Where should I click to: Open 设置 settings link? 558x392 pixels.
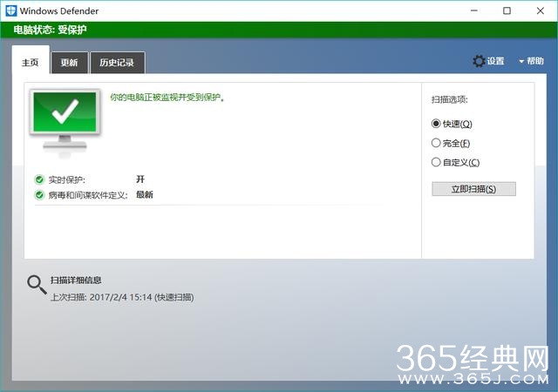pos(495,61)
